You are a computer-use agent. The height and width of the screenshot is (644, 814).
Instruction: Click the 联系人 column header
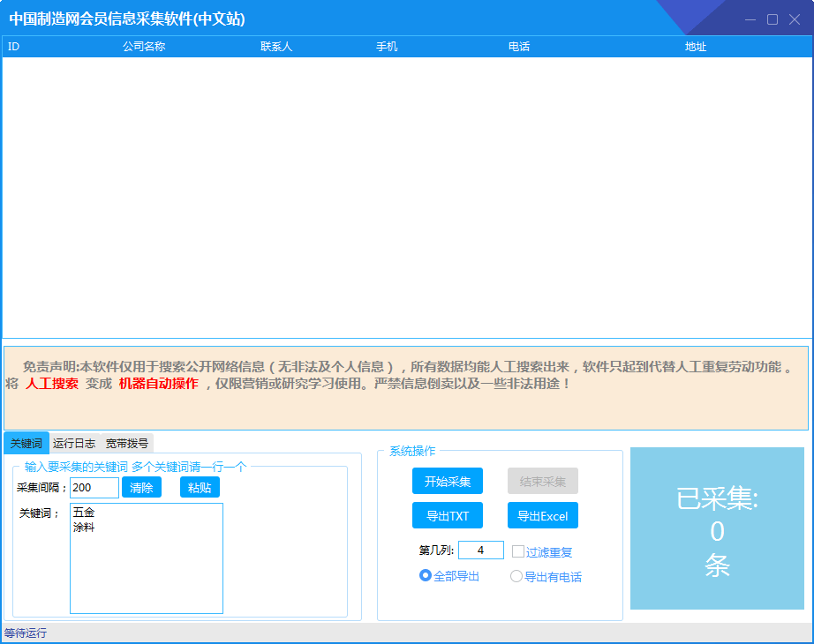276,47
